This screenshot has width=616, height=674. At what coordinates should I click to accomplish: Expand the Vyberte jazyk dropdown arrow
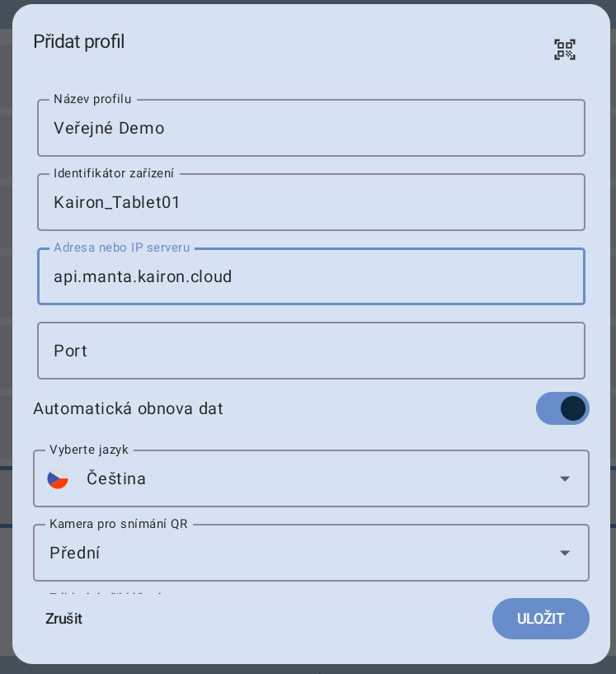point(565,478)
